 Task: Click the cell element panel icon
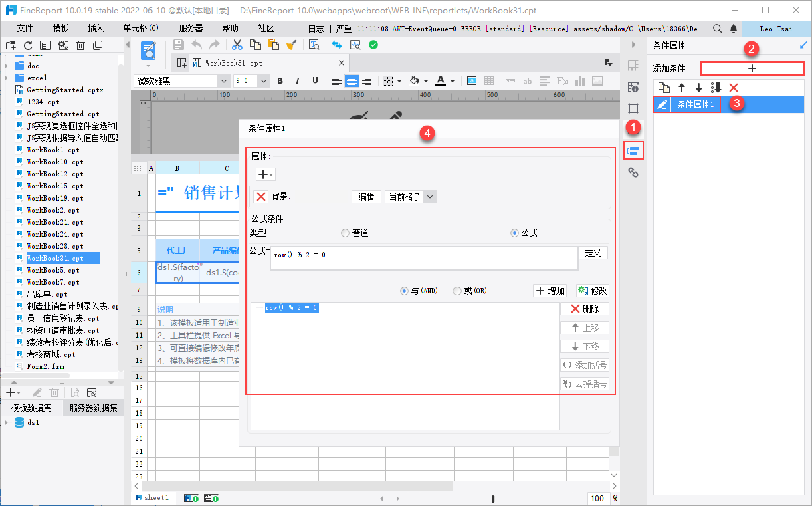(633, 66)
